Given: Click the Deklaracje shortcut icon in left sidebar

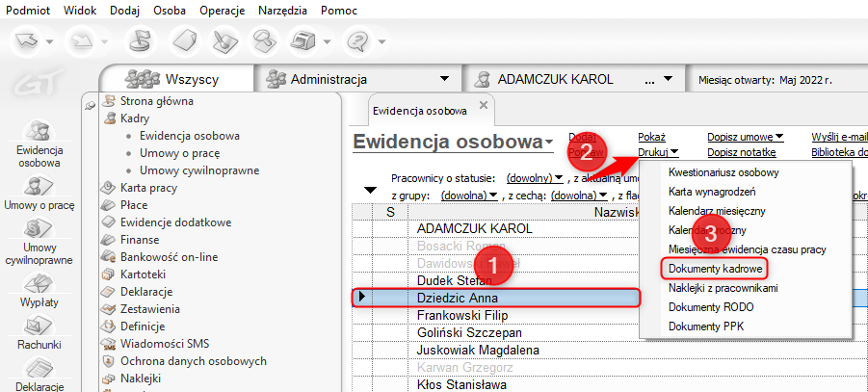Looking at the screenshot, I should click(39, 368).
